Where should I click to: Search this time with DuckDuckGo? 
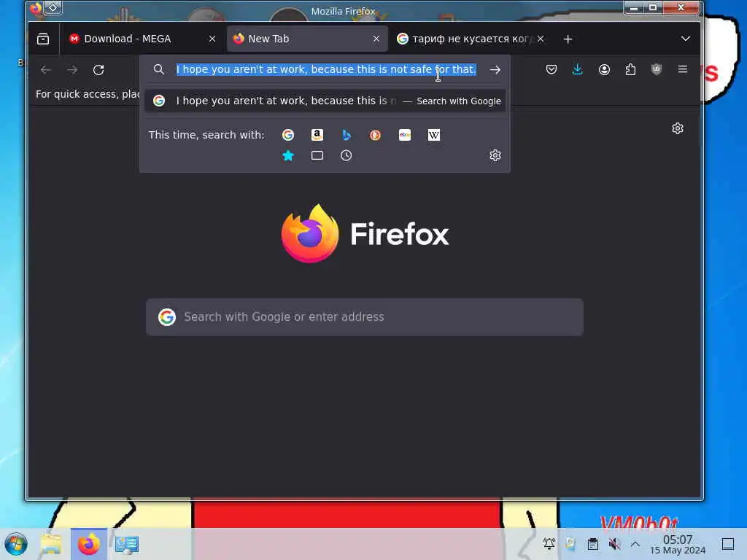[376, 135]
